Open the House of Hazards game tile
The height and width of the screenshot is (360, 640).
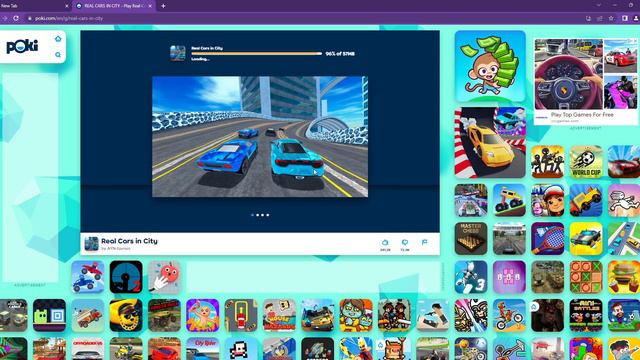click(279, 315)
